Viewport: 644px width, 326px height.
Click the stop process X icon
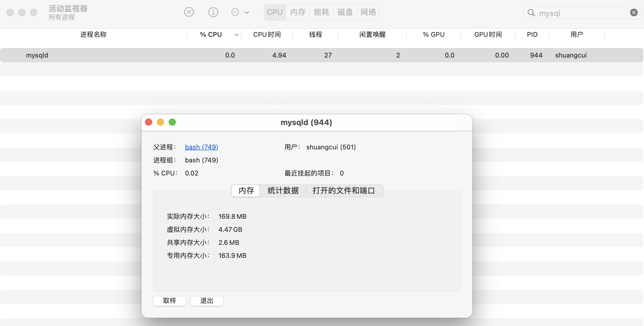point(189,12)
